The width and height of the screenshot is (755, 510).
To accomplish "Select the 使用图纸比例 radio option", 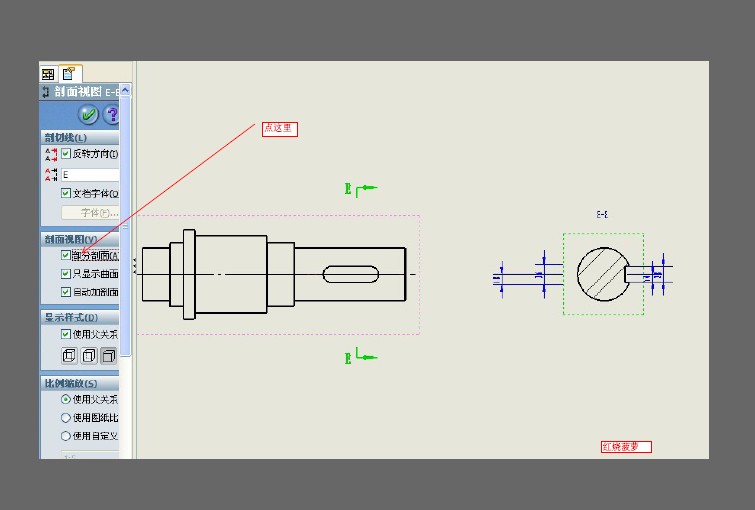I will (66, 418).
